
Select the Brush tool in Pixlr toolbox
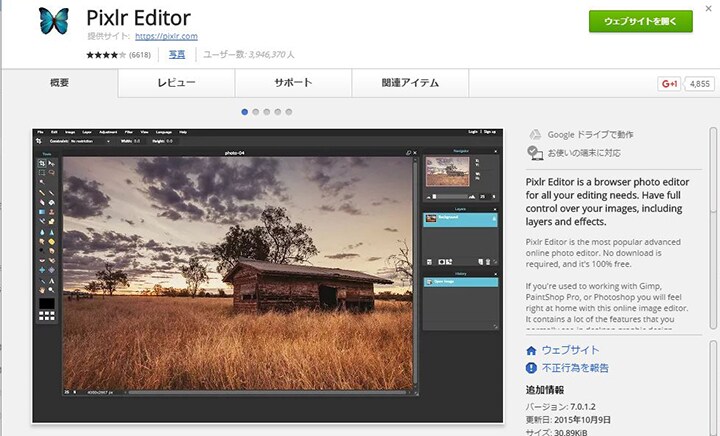[51, 193]
